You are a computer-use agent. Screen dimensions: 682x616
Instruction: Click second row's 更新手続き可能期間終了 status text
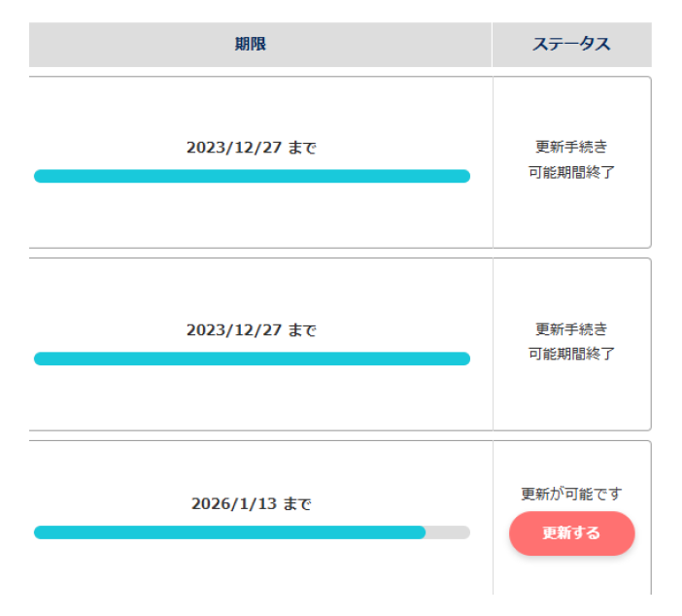click(x=571, y=341)
